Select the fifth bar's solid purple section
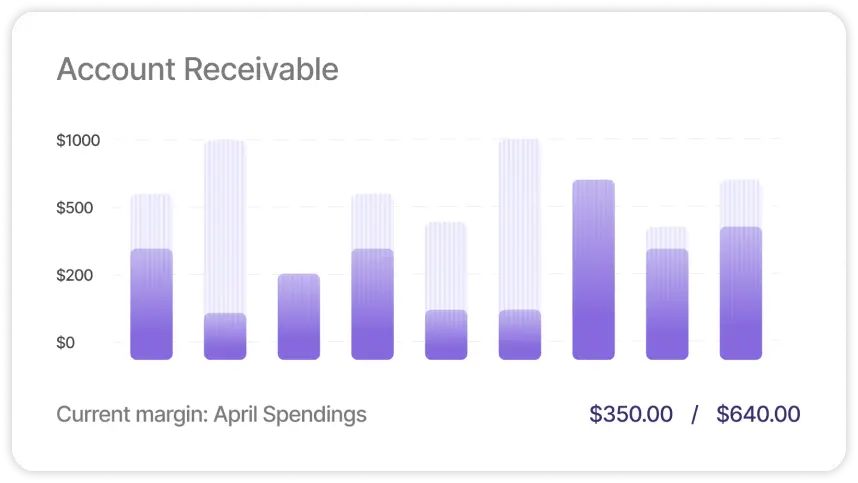Screen dimensions: 858x483 coord(446,334)
